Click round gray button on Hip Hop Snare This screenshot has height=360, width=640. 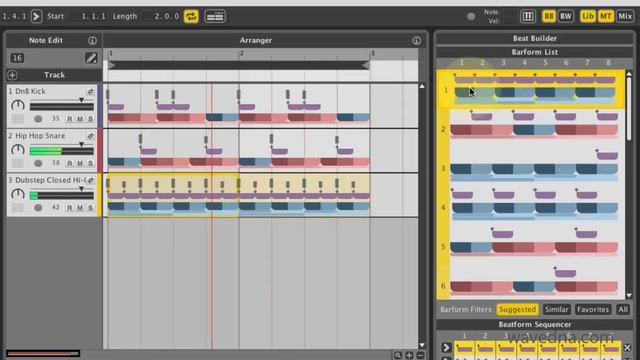pyautogui.click(x=38, y=163)
